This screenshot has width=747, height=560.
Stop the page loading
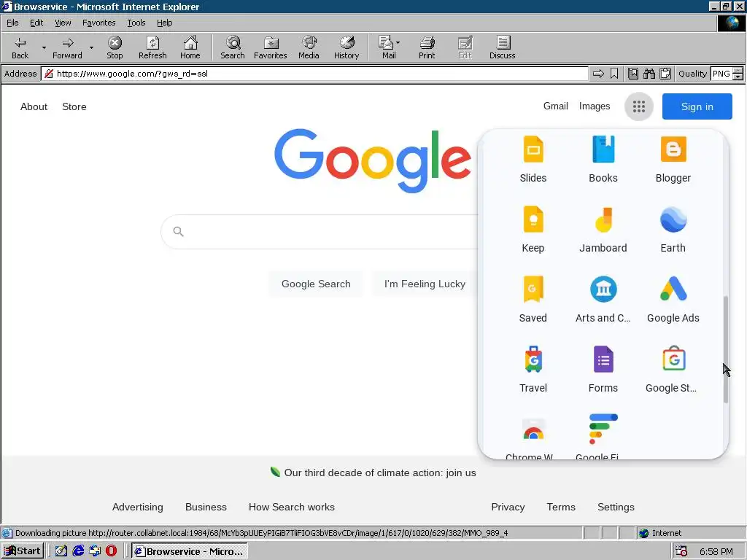click(115, 47)
